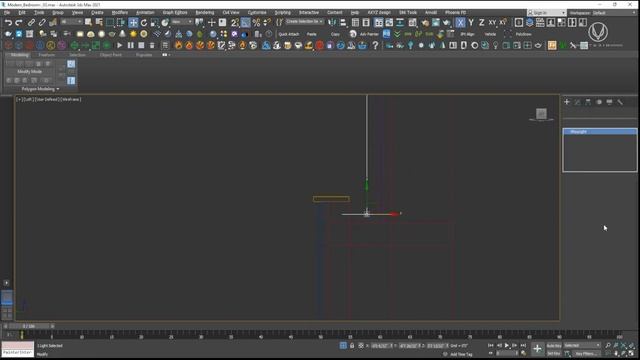This screenshot has height=360, width=640.
Task: Click the toolbar Pause icon
Action: 131,45
